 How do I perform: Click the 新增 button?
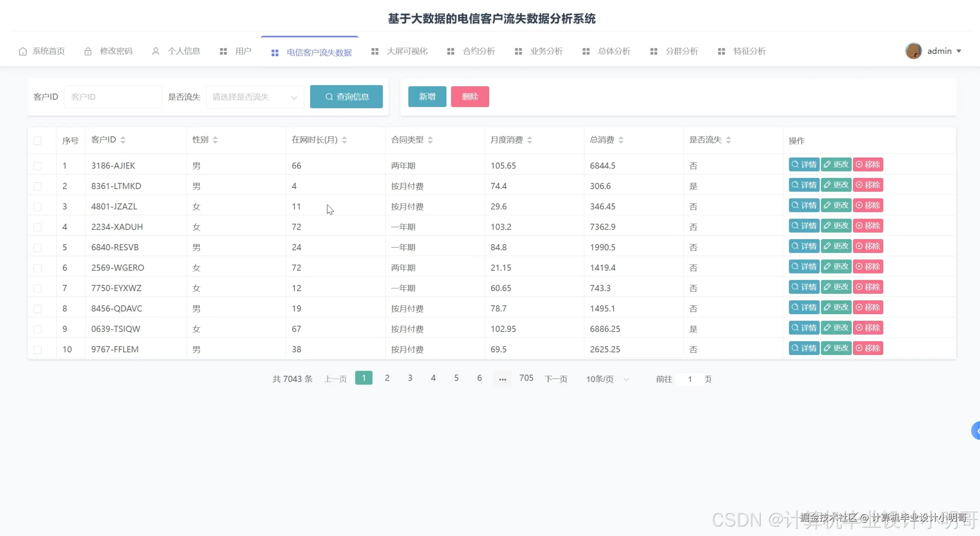coord(427,96)
